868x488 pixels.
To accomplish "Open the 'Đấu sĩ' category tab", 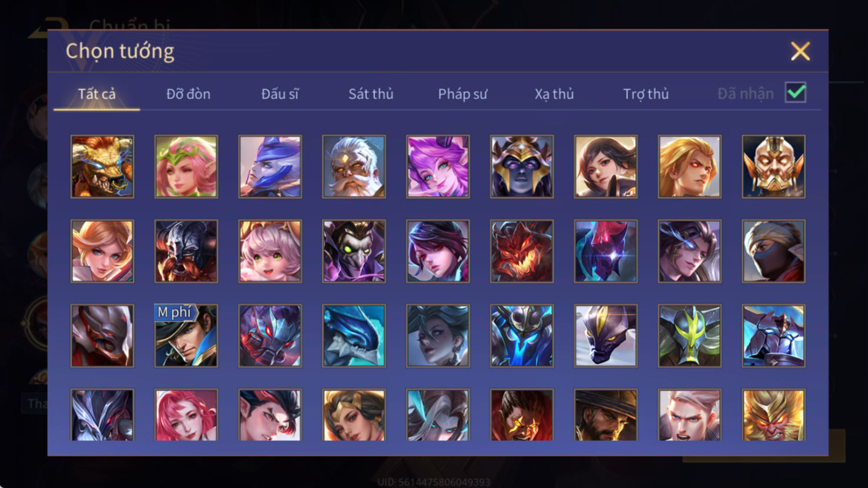I will tap(280, 94).
